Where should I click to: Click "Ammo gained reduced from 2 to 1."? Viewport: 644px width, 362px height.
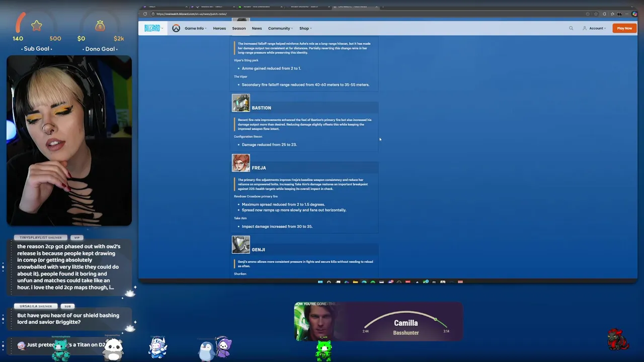[x=271, y=68]
